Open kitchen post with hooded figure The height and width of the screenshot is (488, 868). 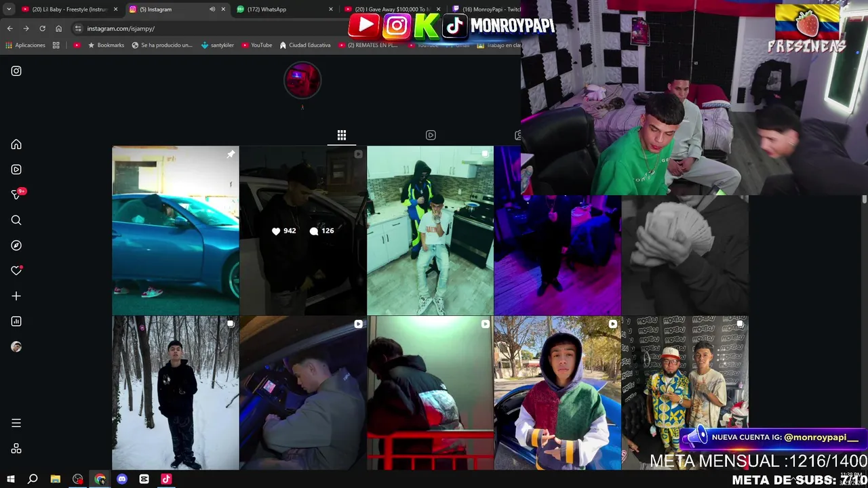pyautogui.click(x=431, y=230)
